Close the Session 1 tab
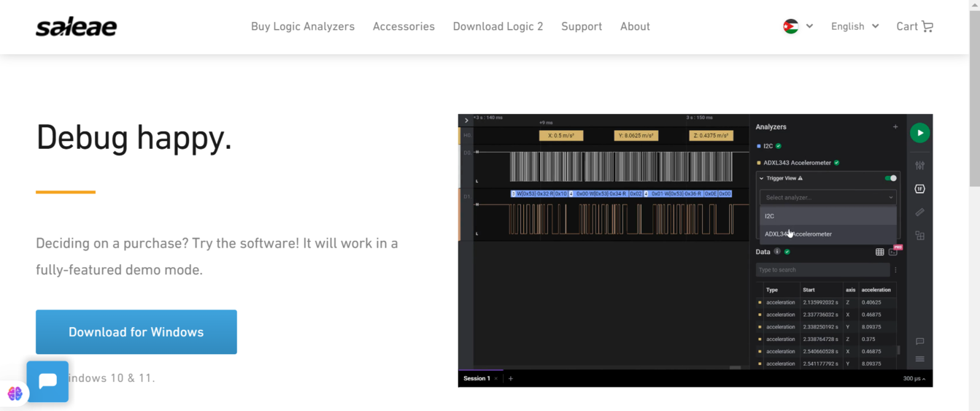The width and height of the screenshot is (980, 411). (496, 378)
